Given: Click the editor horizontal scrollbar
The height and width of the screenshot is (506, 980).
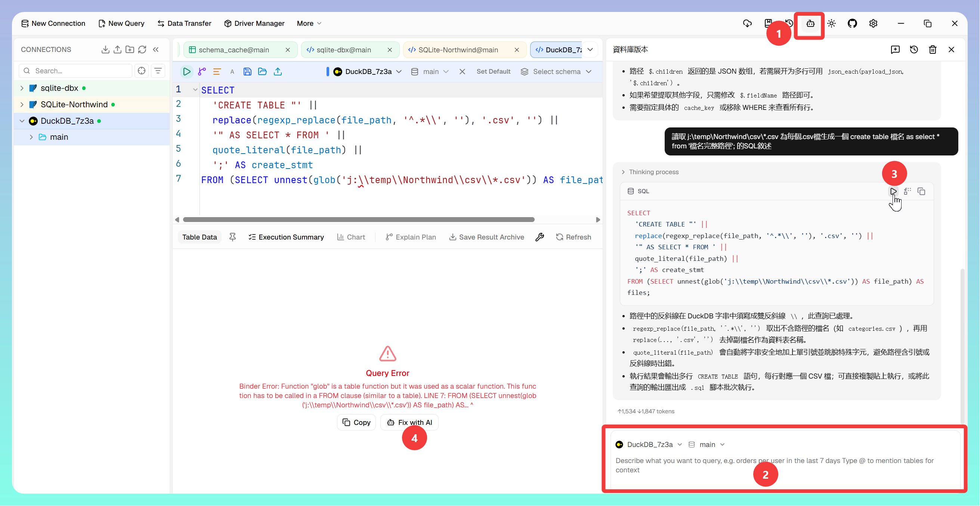Looking at the screenshot, I should (x=359, y=220).
